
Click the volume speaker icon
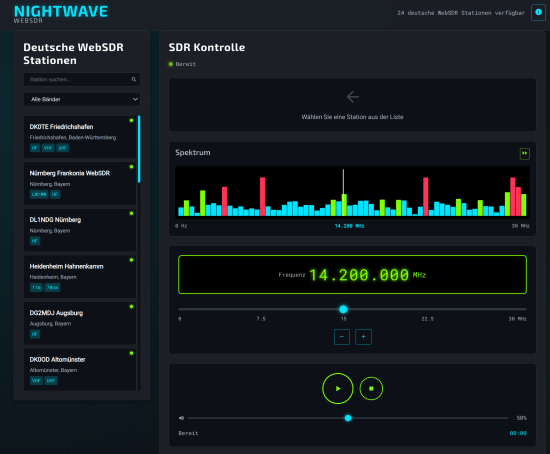tap(181, 418)
